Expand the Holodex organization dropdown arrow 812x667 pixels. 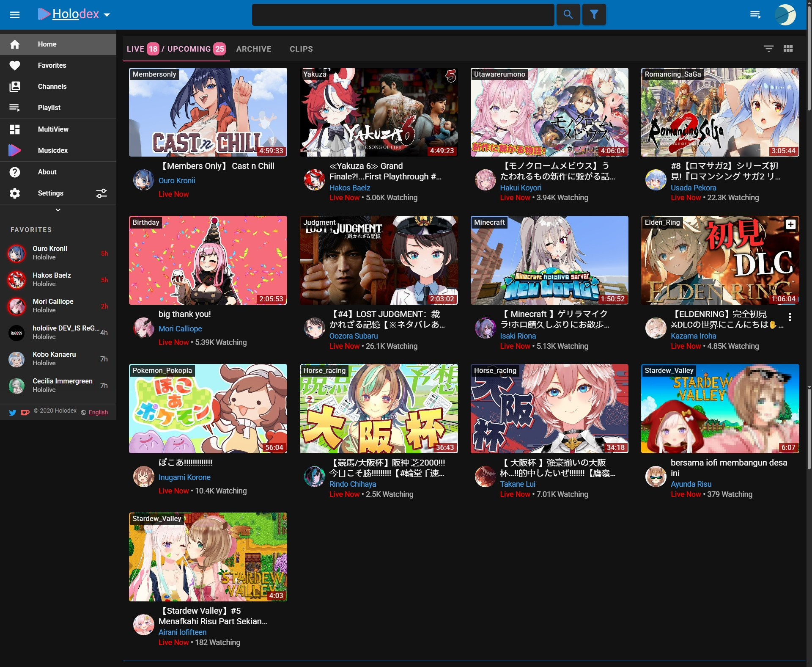pos(107,15)
